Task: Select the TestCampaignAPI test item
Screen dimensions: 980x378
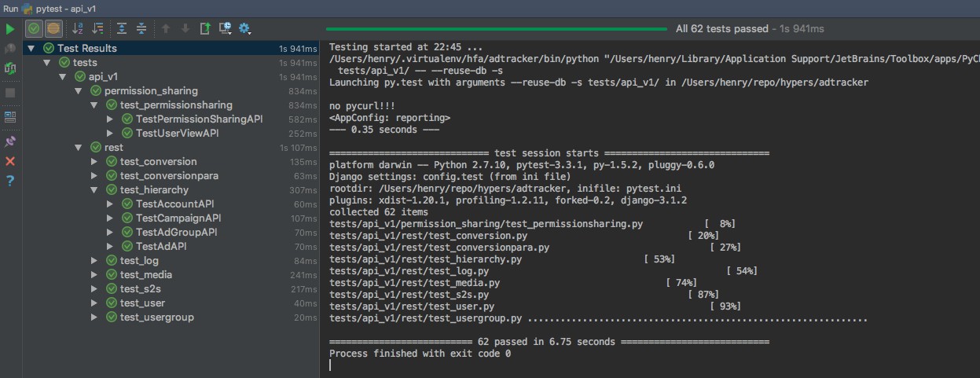Action: (178, 218)
